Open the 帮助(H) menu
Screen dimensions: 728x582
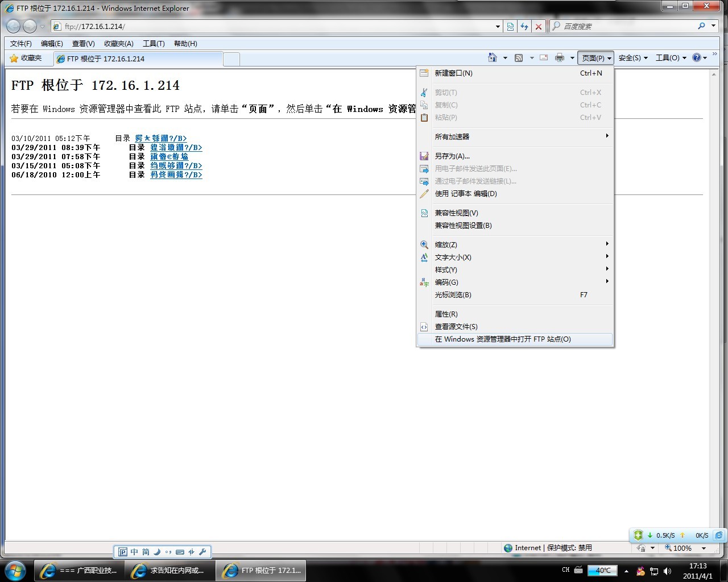point(185,44)
